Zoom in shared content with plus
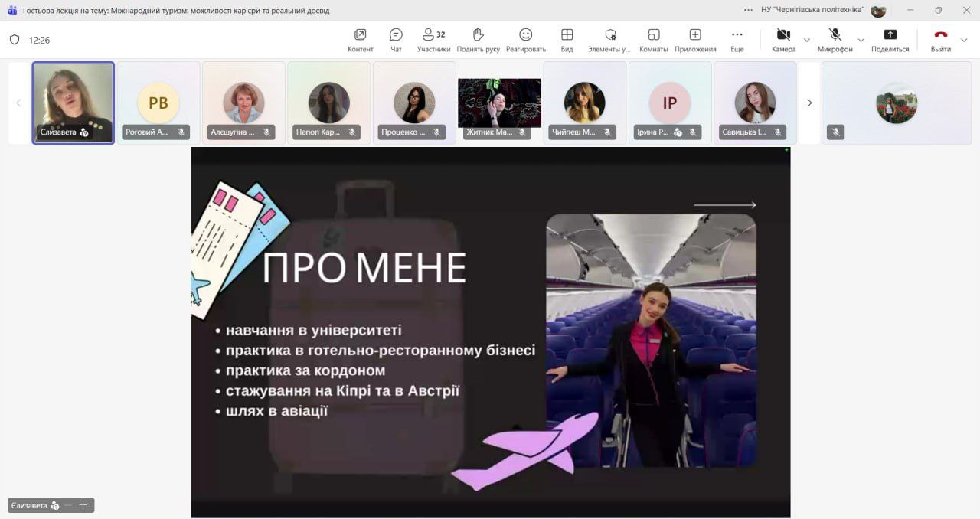The height and width of the screenshot is (519, 980). [83, 505]
